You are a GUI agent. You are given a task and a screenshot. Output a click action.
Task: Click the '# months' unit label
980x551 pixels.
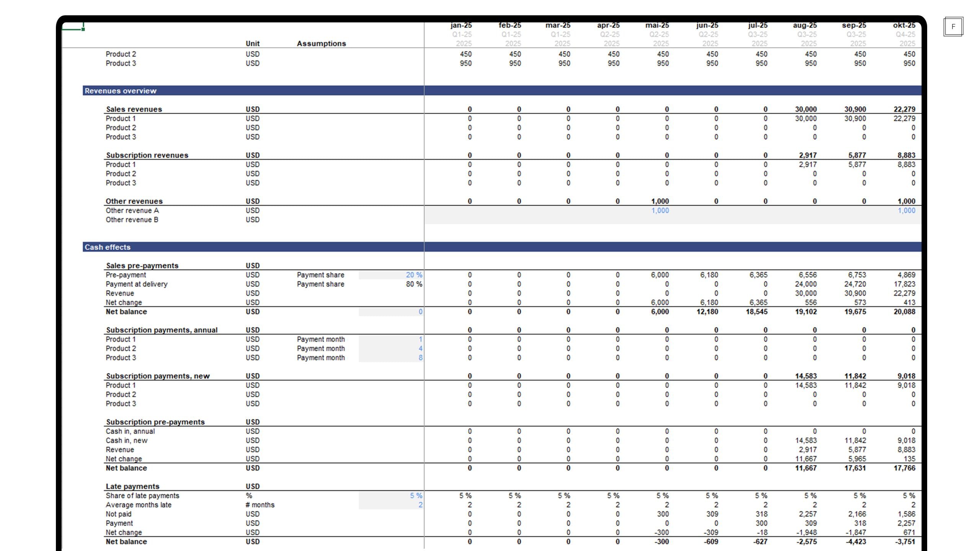[260, 505]
